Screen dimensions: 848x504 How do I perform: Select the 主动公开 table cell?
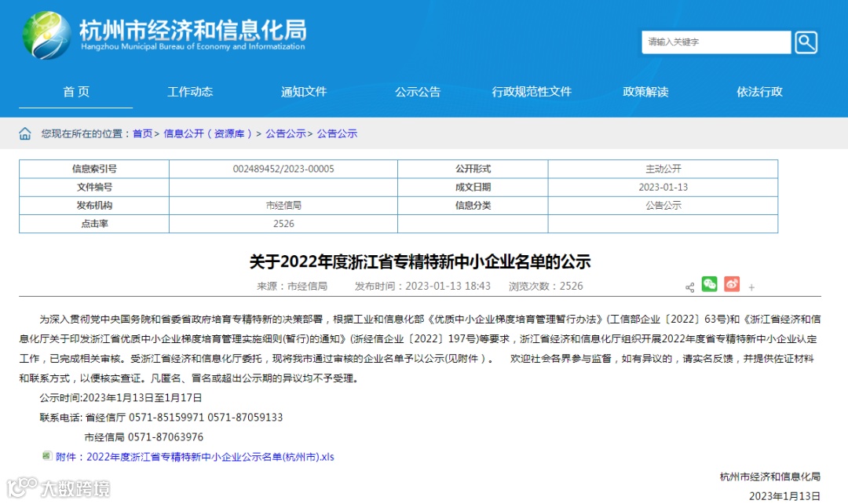click(663, 169)
